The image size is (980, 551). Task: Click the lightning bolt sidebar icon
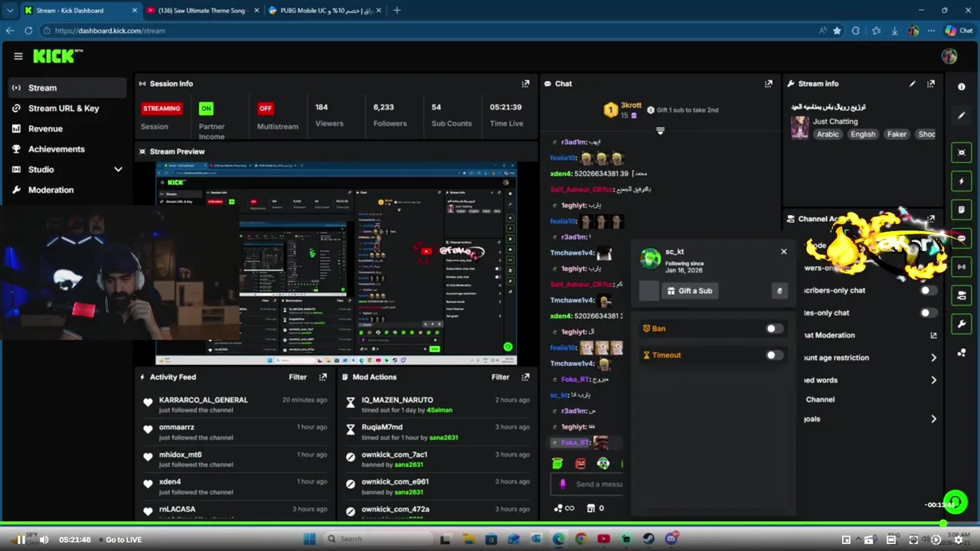(x=962, y=181)
